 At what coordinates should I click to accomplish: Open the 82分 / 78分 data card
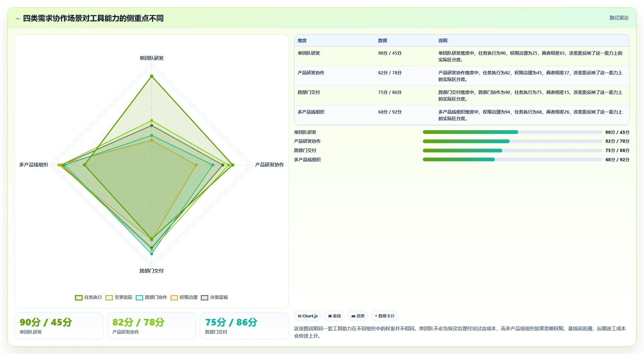tap(152, 326)
